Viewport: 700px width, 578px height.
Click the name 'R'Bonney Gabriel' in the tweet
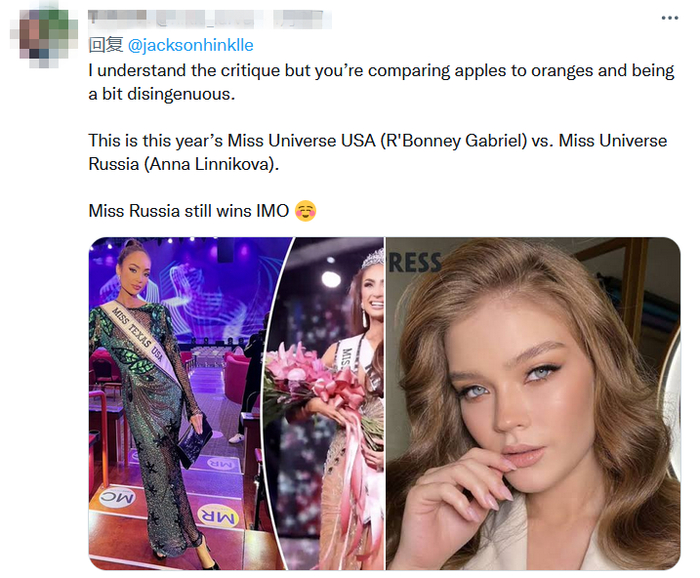click(x=463, y=141)
